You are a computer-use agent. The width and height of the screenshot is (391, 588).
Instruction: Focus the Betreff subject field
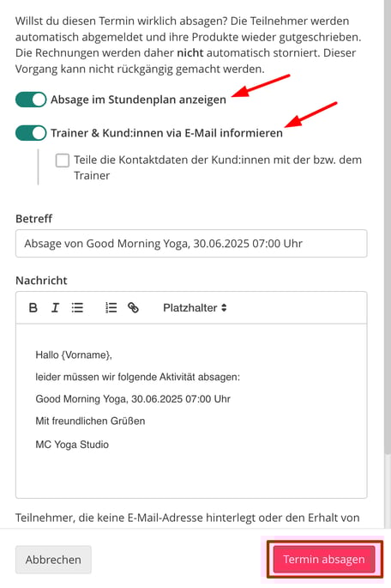[x=191, y=244]
